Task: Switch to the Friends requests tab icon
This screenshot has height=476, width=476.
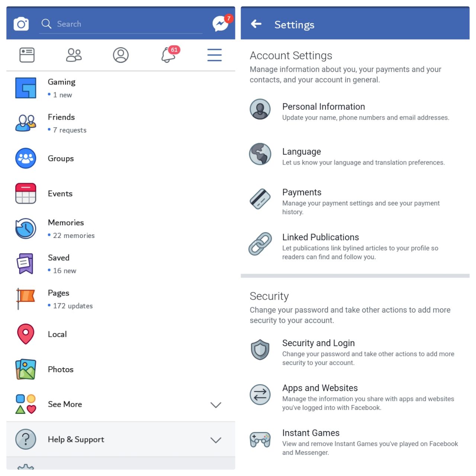Action: coord(74,55)
